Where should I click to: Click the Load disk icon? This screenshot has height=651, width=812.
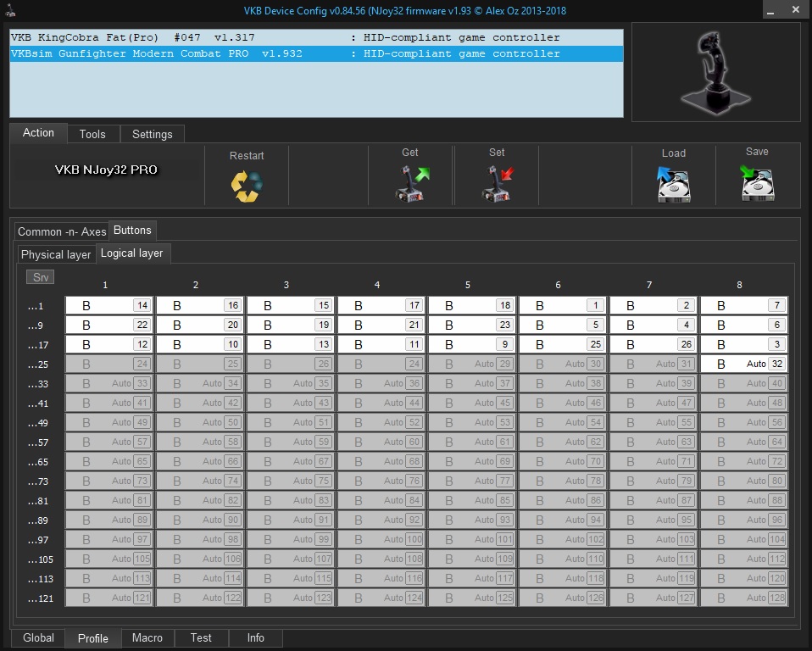coord(674,184)
